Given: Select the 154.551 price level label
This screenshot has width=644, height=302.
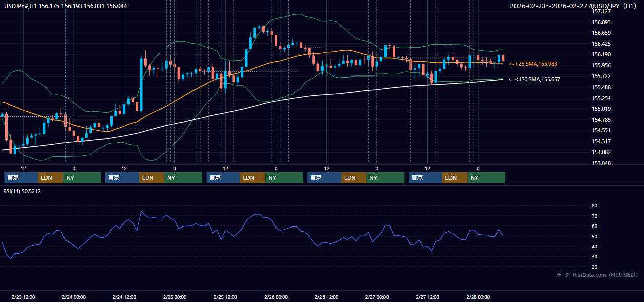Looking at the screenshot, I should point(601,130).
